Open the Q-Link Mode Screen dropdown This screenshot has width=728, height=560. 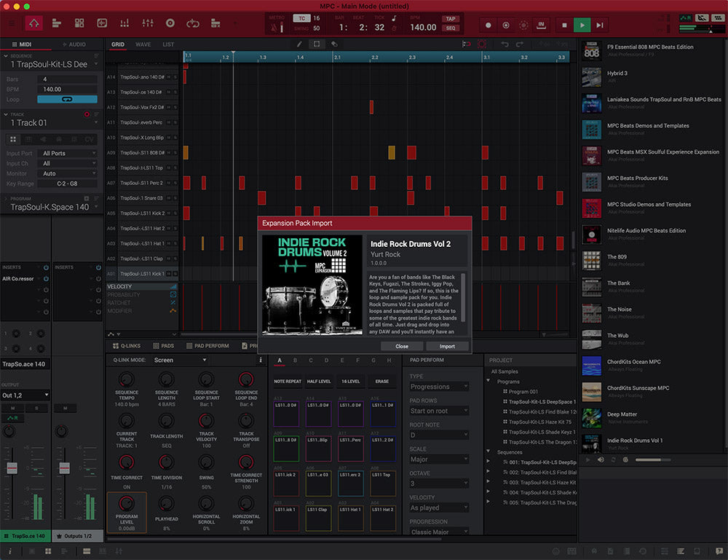(x=180, y=360)
